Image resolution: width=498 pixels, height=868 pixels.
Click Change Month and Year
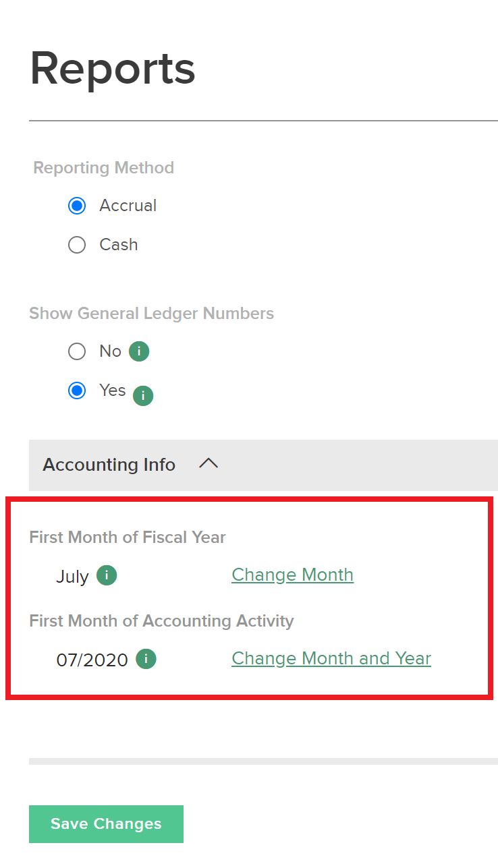tap(331, 658)
